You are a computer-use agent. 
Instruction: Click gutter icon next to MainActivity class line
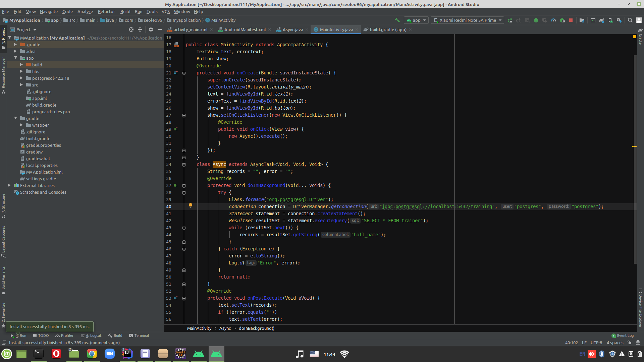[176, 45]
